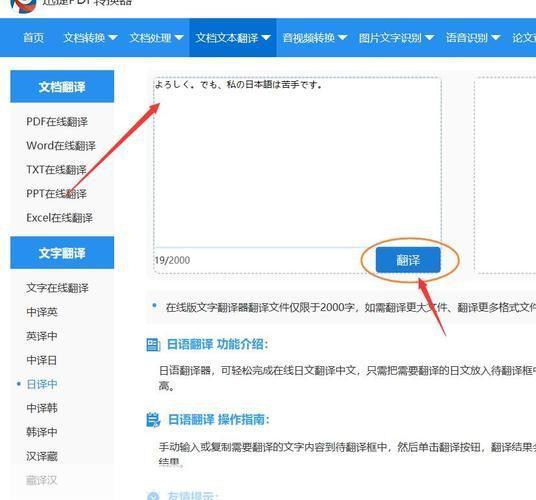Expand the 文档处理 dropdown menu
Viewport: 536px width, 500px height.
pos(156,38)
